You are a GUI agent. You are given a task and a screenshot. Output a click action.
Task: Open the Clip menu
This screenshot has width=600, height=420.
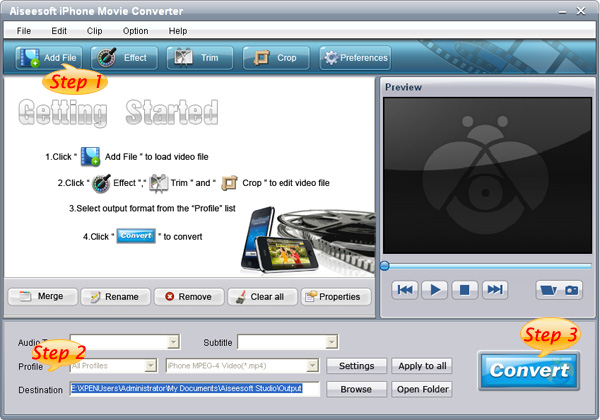coord(94,31)
